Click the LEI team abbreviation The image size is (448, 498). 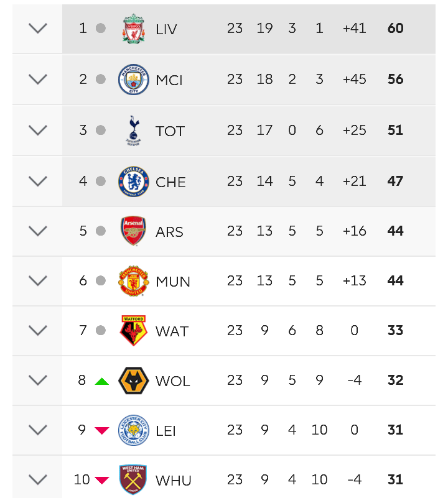click(x=166, y=431)
